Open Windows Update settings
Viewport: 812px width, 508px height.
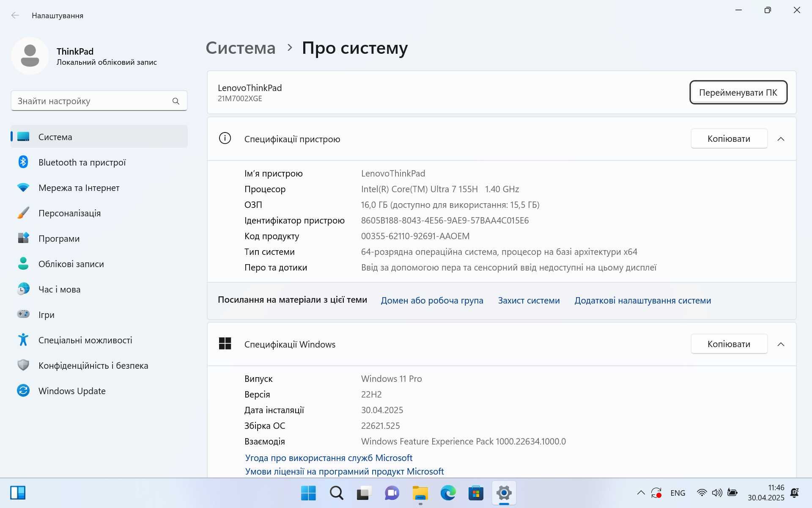(99, 391)
